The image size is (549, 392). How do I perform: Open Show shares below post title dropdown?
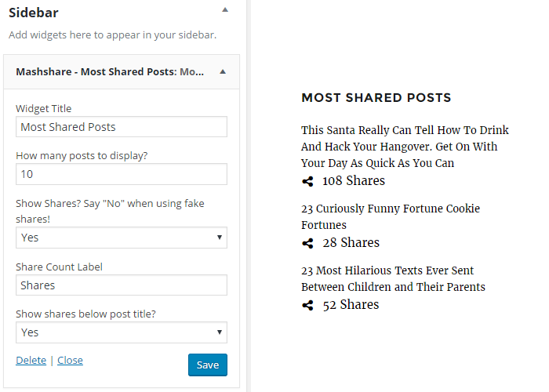click(x=122, y=332)
